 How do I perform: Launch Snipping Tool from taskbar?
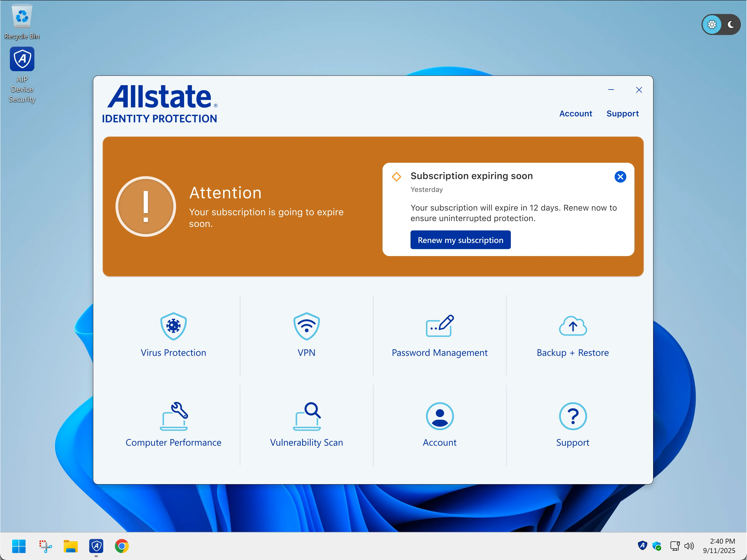pyautogui.click(x=45, y=546)
